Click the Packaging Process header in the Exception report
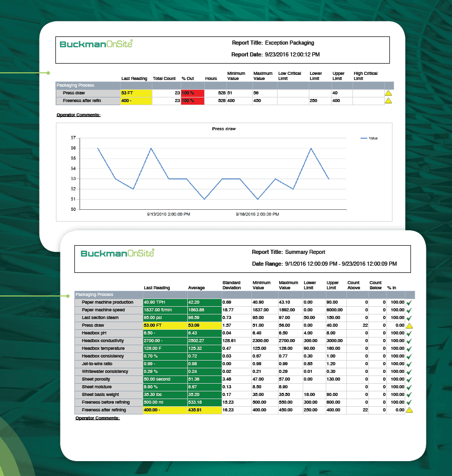 click(x=75, y=85)
